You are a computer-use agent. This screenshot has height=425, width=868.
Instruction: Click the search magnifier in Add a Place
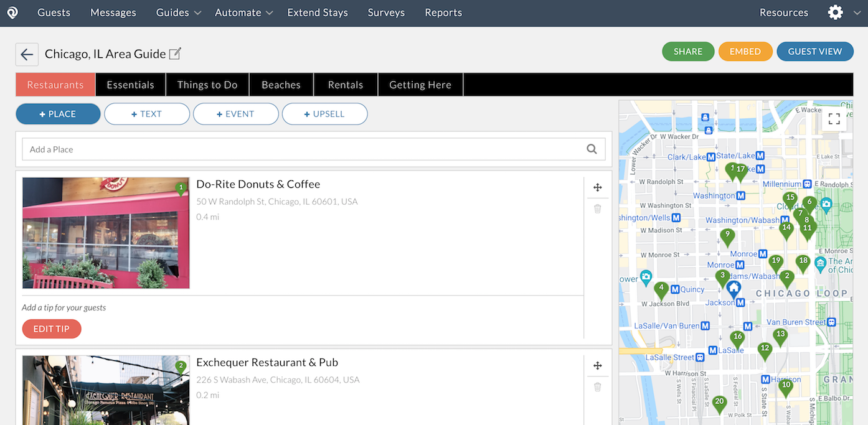click(x=592, y=149)
